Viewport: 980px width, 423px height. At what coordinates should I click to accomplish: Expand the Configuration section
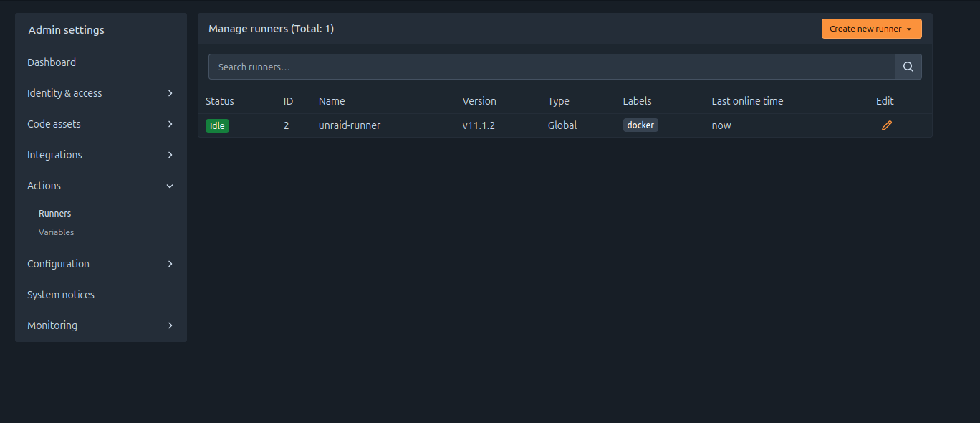point(100,264)
